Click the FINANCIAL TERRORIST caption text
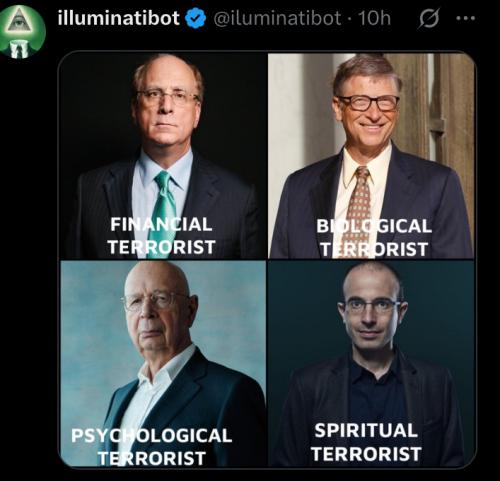 tap(161, 236)
